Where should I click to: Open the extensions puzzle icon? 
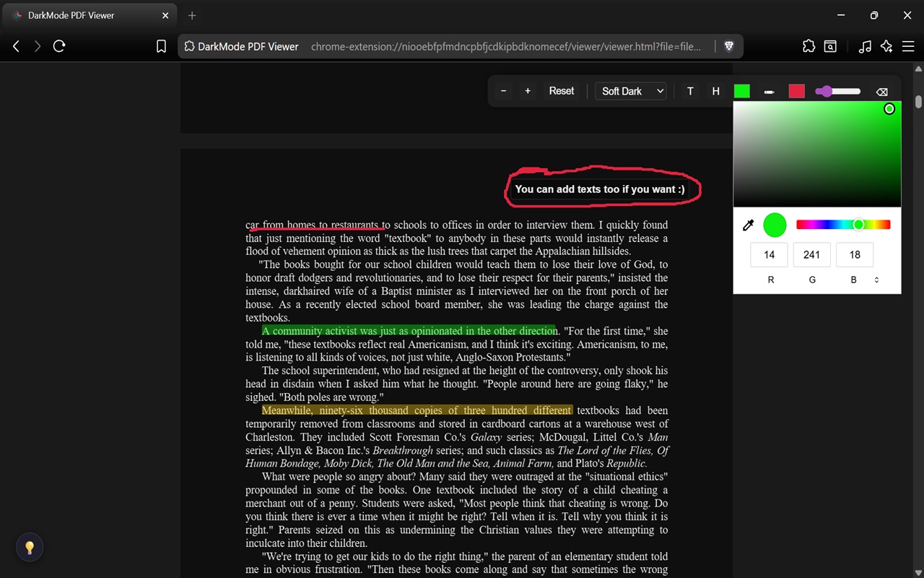tap(808, 46)
